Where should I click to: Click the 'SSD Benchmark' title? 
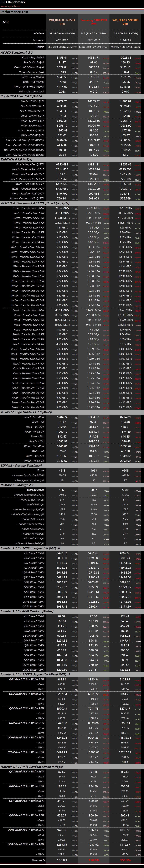pos(13,2)
